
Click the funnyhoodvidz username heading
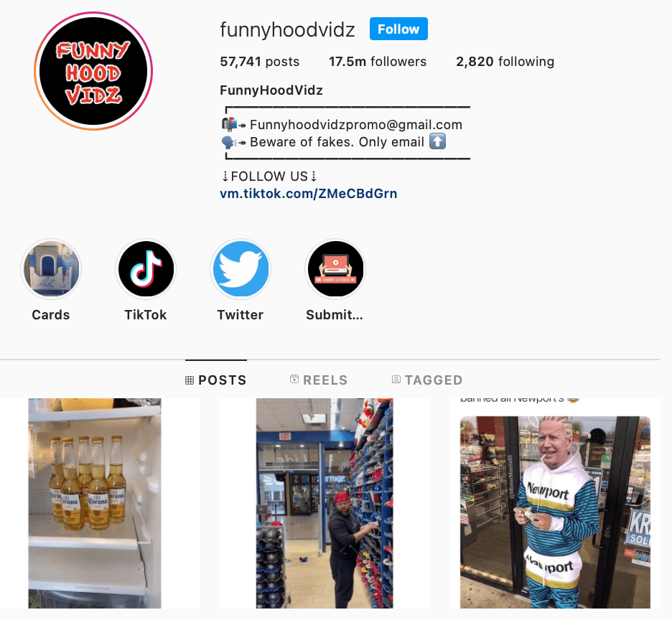pyautogui.click(x=288, y=30)
